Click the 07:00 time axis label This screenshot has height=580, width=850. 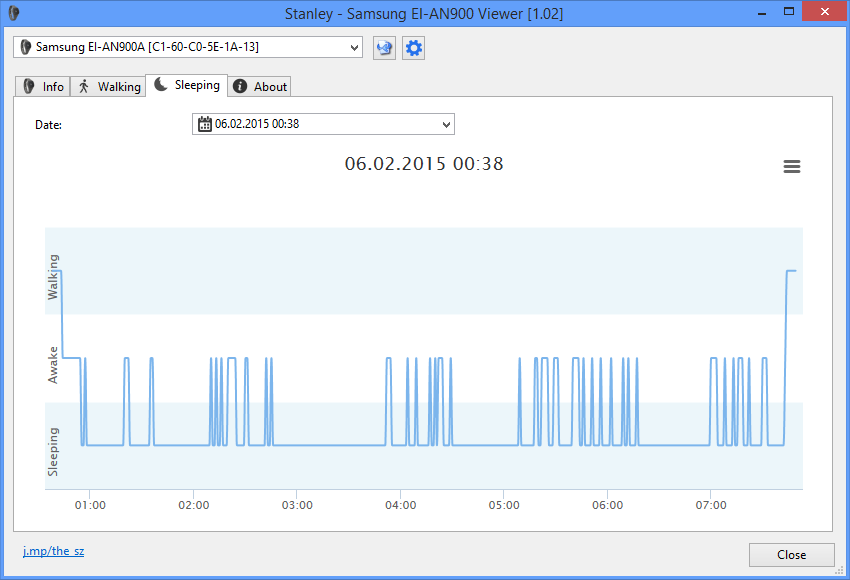711,505
